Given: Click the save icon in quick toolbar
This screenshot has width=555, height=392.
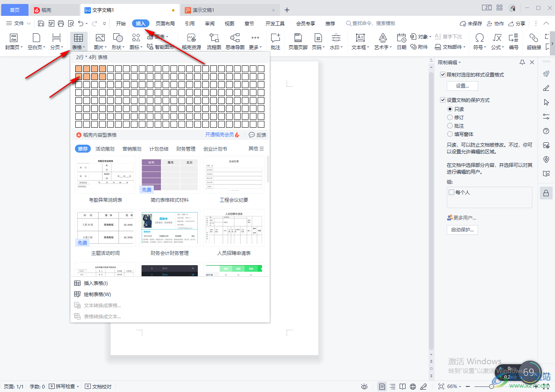Looking at the screenshot, I should tap(41, 23).
